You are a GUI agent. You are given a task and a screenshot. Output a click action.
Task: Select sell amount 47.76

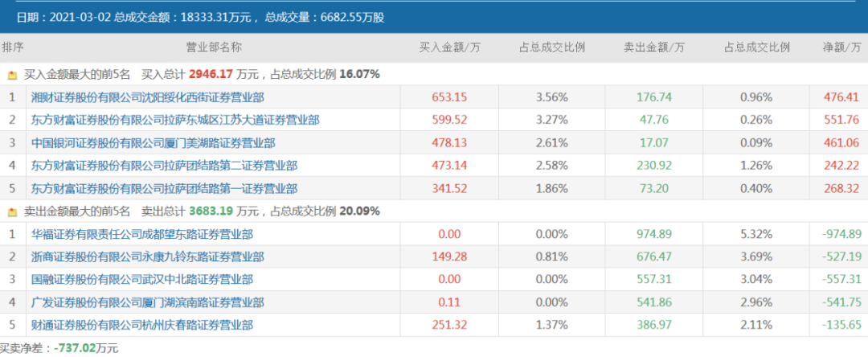pyautogui.click(x=654, y=120)
